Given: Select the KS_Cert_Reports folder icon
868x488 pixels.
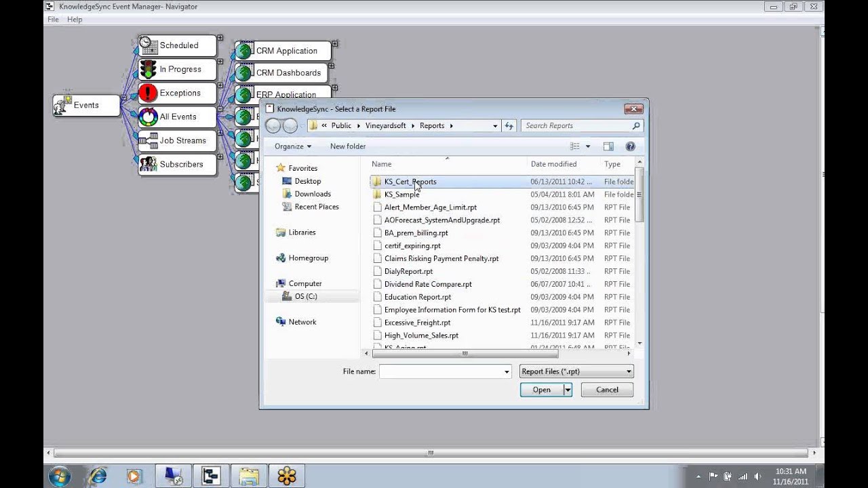Looking at the screenshot, I should [376, 182].
